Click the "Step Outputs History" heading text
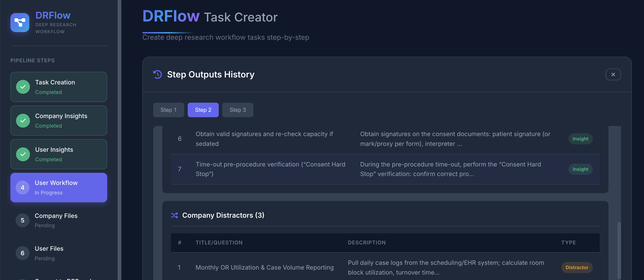 210,74
